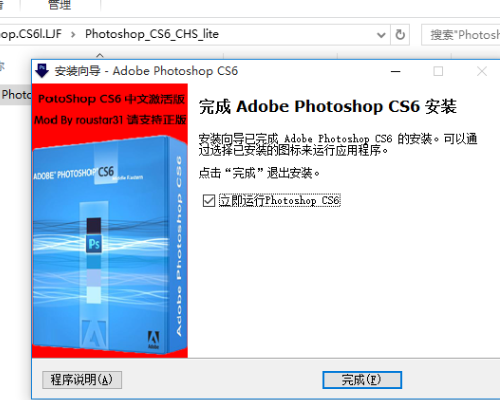This screenshot has width=500, height=400.
Task: Uncheck the 立即运行Photoshop CS6 checkbox
Action: [x=209, y=201]
